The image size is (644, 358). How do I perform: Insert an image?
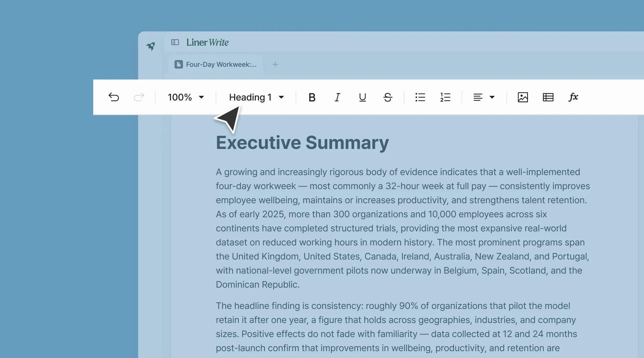click(x=523, y=97)
